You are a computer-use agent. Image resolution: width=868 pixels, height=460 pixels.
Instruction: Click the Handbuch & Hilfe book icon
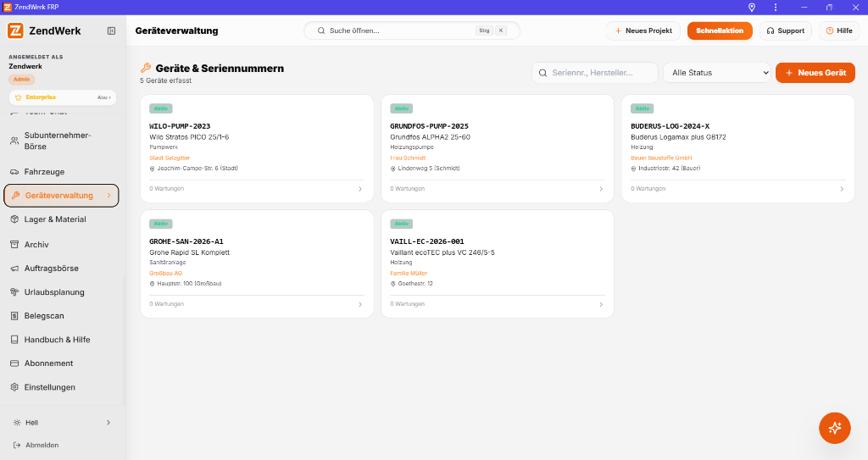pyautogui.click(x=14, y=340)
